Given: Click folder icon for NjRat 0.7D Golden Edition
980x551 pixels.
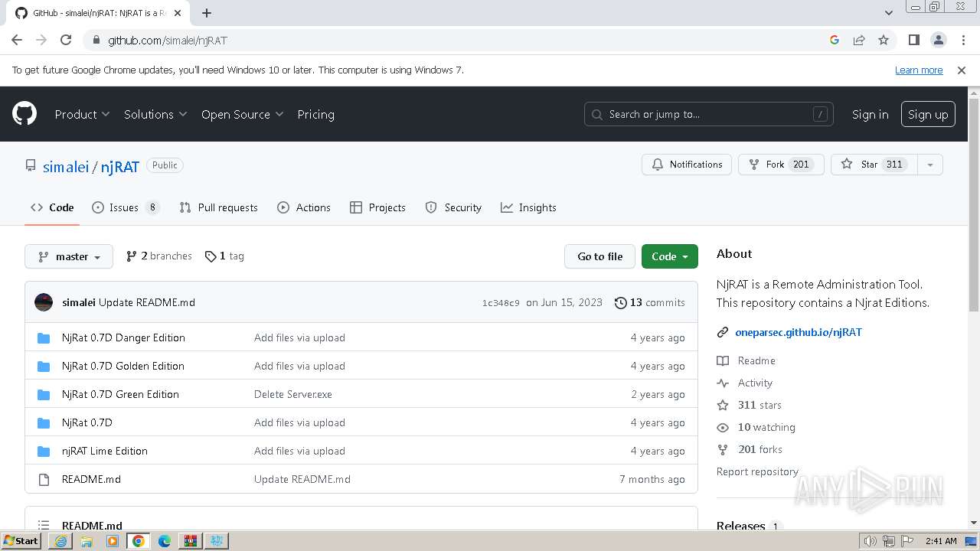Looking at the screenshot, I should point(44,366).
